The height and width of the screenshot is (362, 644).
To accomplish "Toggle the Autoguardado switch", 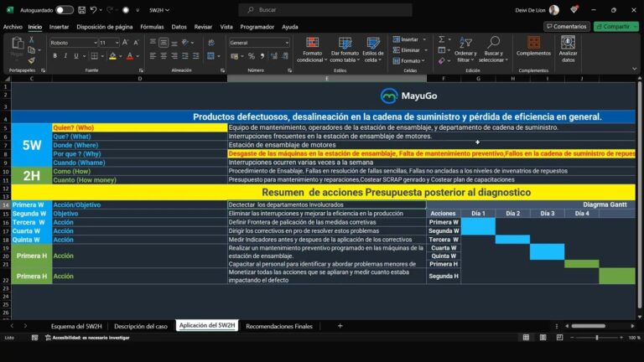I will (x=65, y=10).
